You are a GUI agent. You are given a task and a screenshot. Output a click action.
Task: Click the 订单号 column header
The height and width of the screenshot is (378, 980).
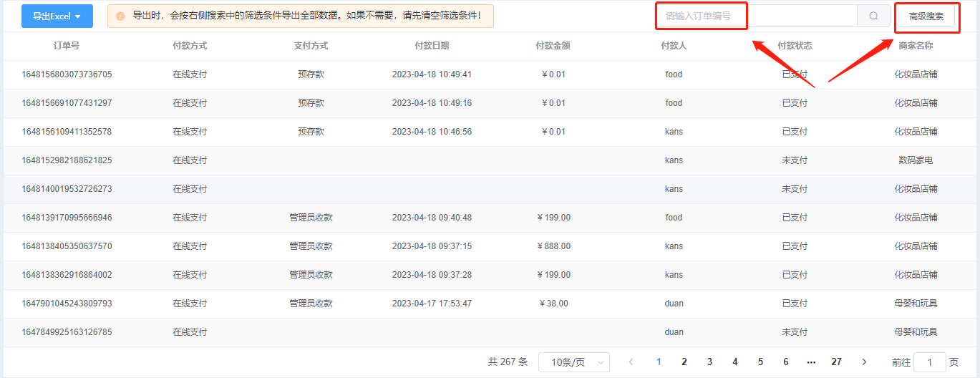pos(67,46)
